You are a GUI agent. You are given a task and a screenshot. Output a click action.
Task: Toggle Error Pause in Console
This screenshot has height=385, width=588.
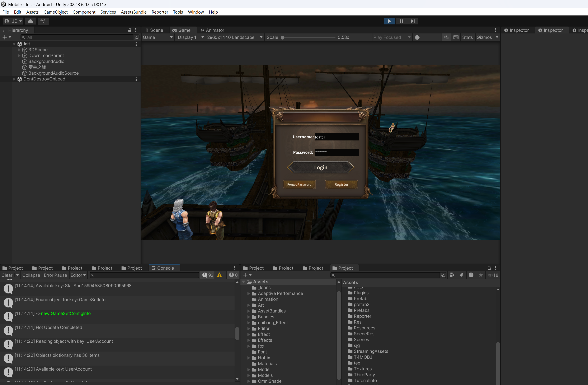pos(55,275)
